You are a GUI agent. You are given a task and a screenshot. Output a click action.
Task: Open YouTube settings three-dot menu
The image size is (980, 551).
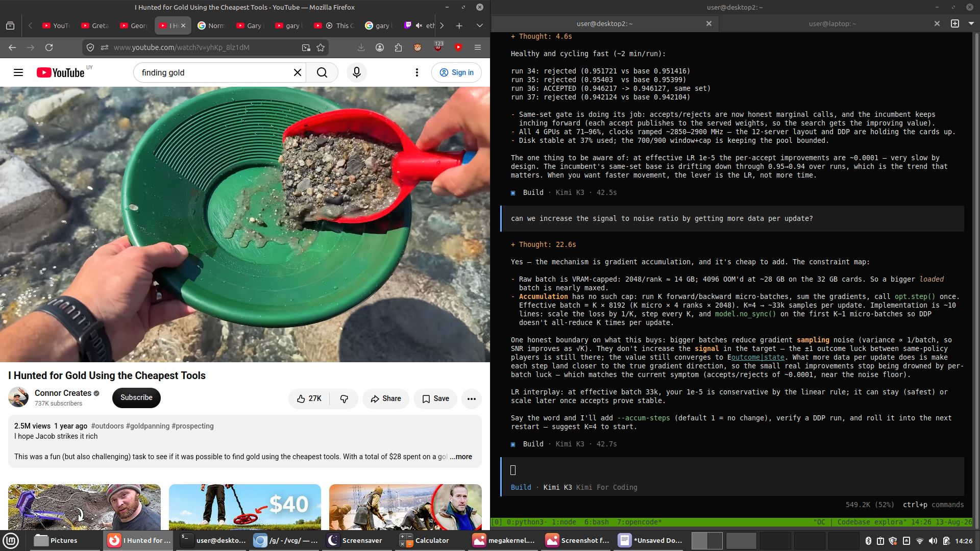(x=417, y=72)
